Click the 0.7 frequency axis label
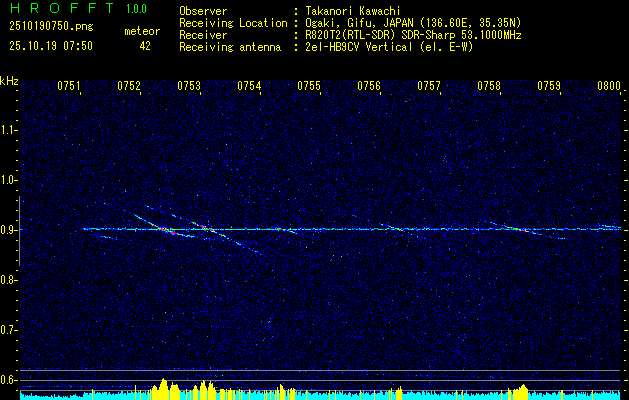This screenshot has width=629, height=400. tap(8, 330)
